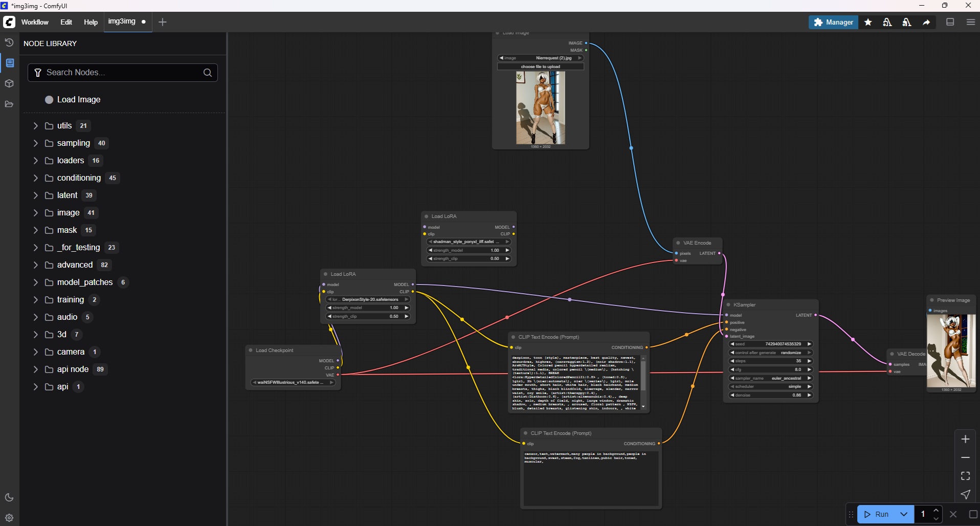Open the queue history sidebar panel
The width and height of the screenshot is (980, 526).
tap(9, 42)
